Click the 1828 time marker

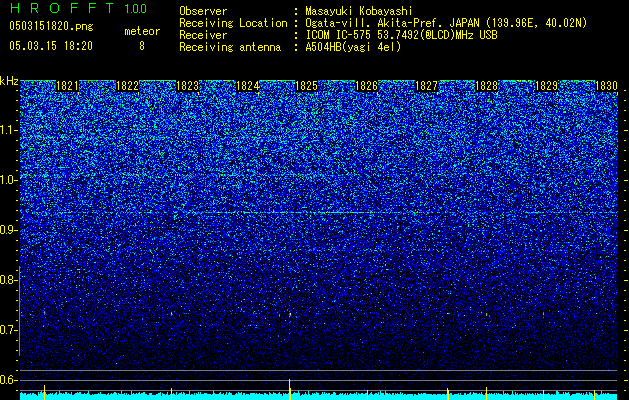tap(487, 86)
